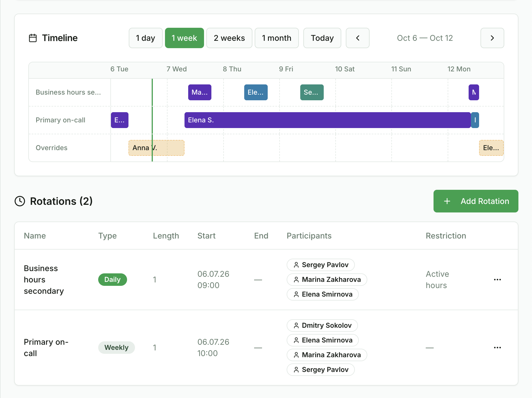Open the Anna V. override block

tap(156, 148)
